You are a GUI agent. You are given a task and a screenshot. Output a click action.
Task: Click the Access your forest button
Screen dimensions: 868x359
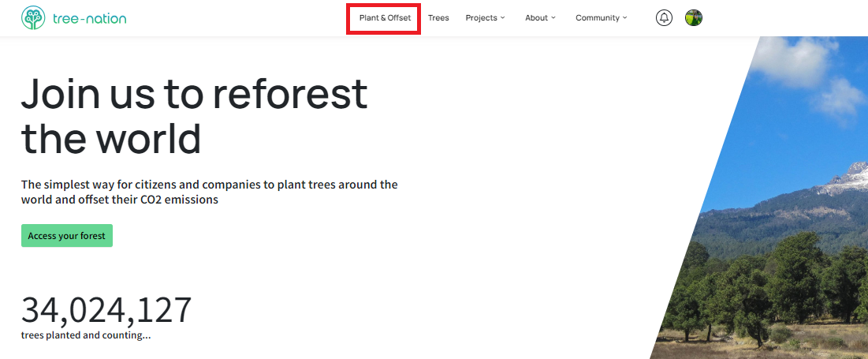(67, 235)
